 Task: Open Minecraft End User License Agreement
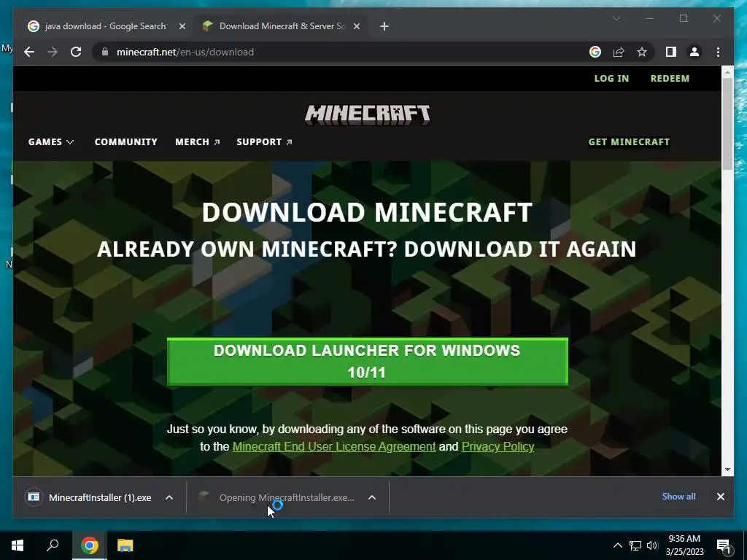[x=334, y=447]
